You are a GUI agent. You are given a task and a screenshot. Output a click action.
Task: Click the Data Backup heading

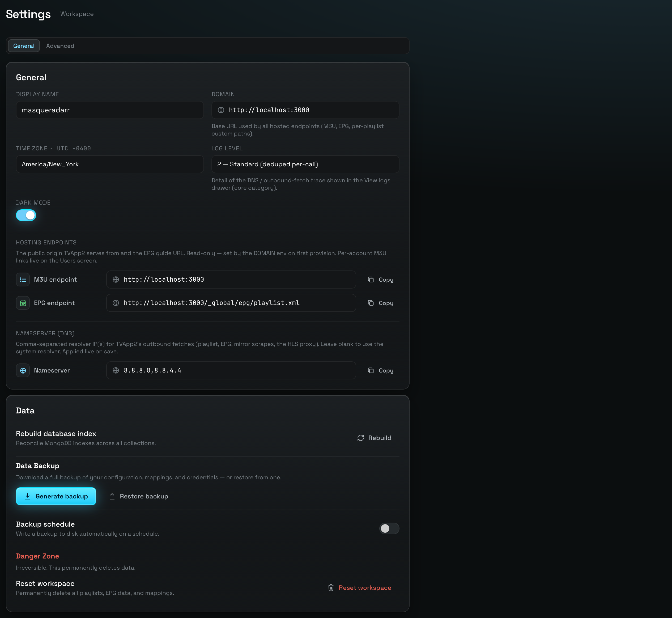[37, 466]
